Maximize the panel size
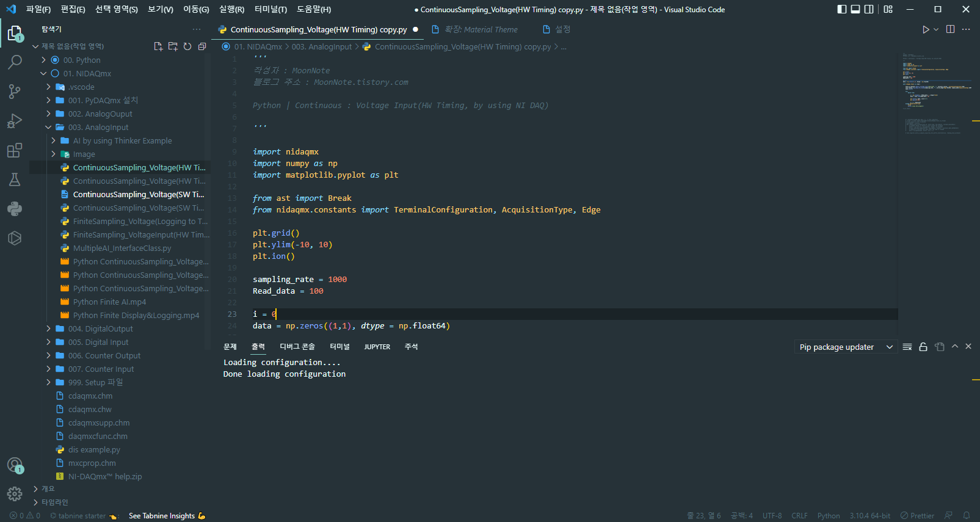The height and width of the screenshot is (522, 980). pyautogui.click(x=955, y=347)
